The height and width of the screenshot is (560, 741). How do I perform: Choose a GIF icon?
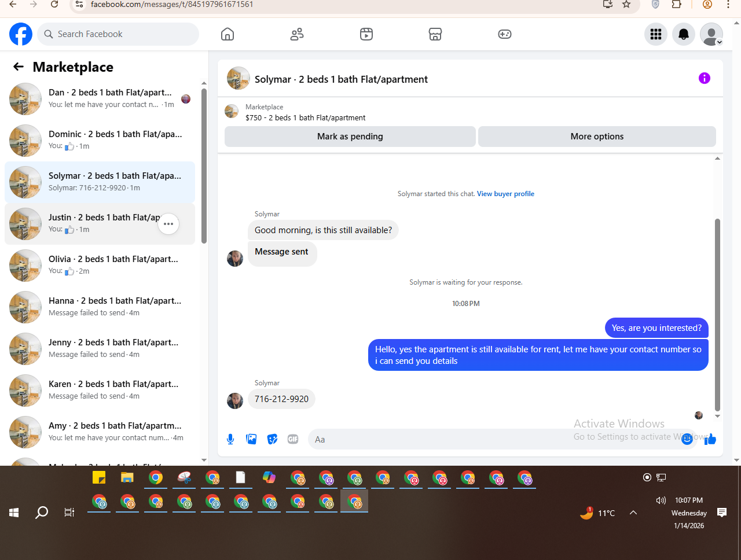click(x=293, y=439)
